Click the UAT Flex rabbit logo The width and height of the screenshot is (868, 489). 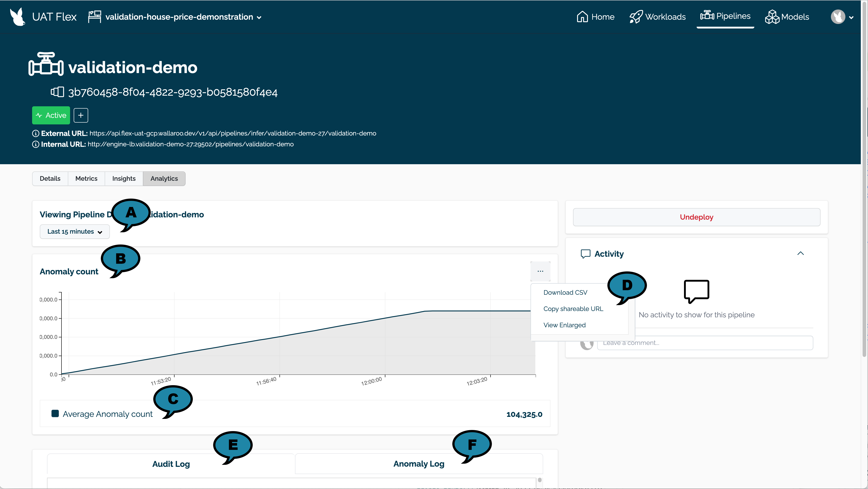click(17, 17)
